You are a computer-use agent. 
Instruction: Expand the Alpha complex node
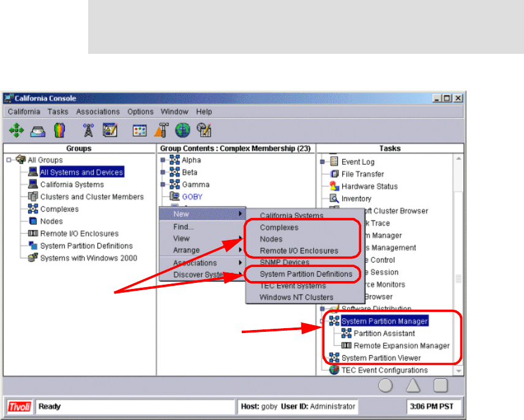coord(163,160)
